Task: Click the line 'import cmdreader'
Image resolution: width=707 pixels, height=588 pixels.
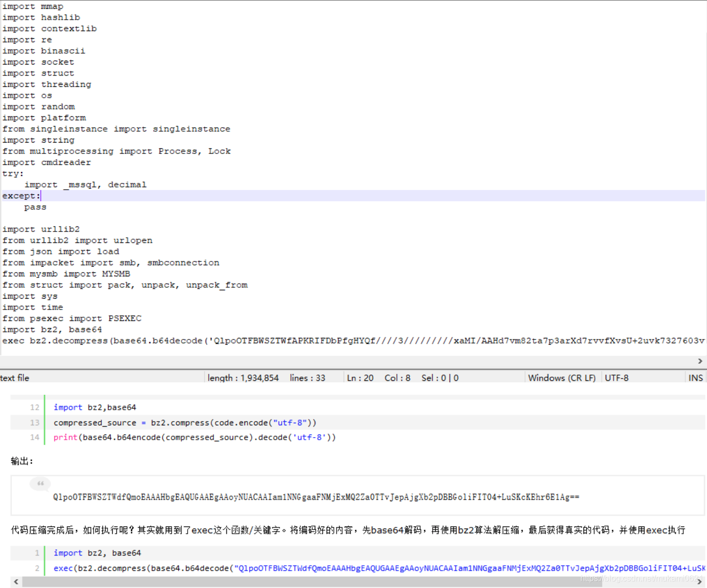Action: click(47, 162)
